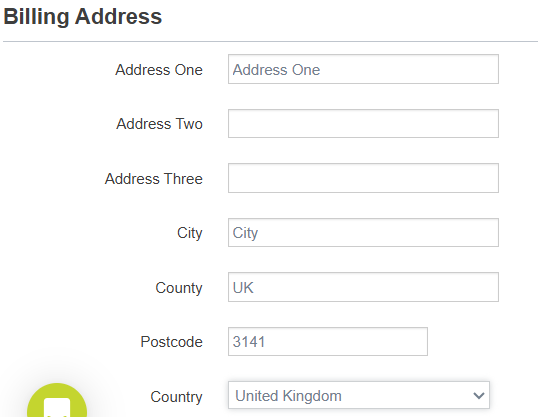Click the Address Three label
Image resolution: width=538 pixels, height=417 pixels.
pyautogui.click(x=154, y=179)
